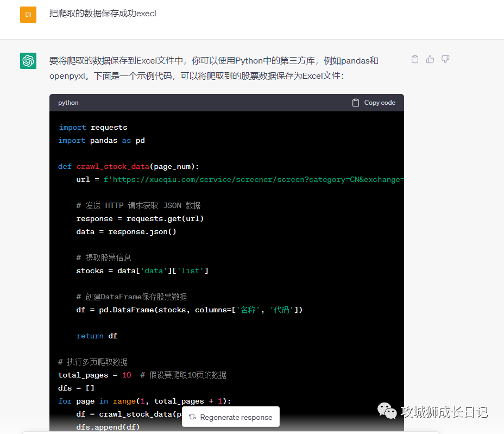The width and height of the screenshot is (504, 434).
Task: Click the import requests code line
Action: 93,128
